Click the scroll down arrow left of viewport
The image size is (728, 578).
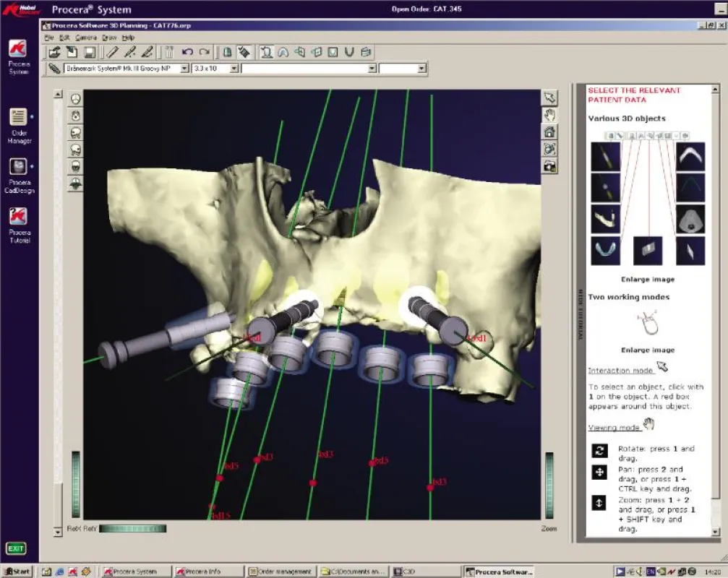pos(58,532)
